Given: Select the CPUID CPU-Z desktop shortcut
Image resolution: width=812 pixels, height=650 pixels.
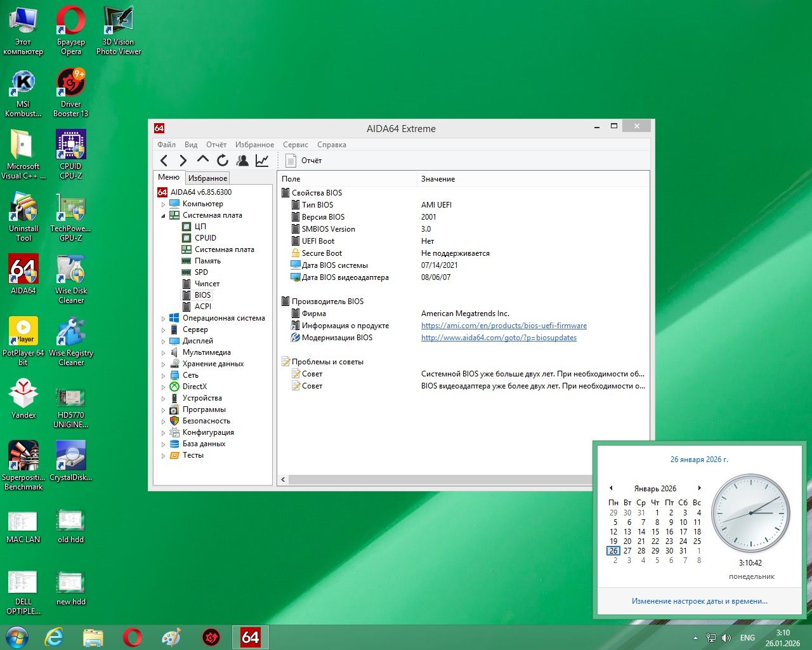Looking at the screenshot, I should click(71, 156).
